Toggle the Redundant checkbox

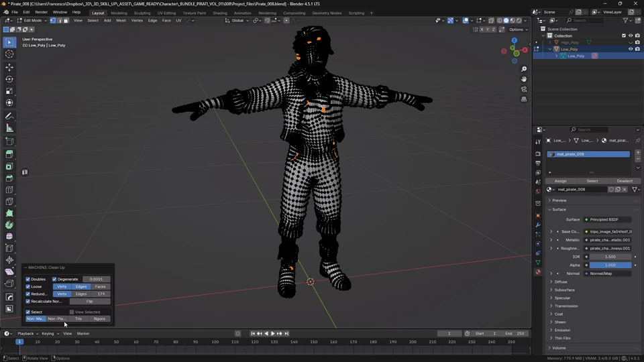coord(28,294)
